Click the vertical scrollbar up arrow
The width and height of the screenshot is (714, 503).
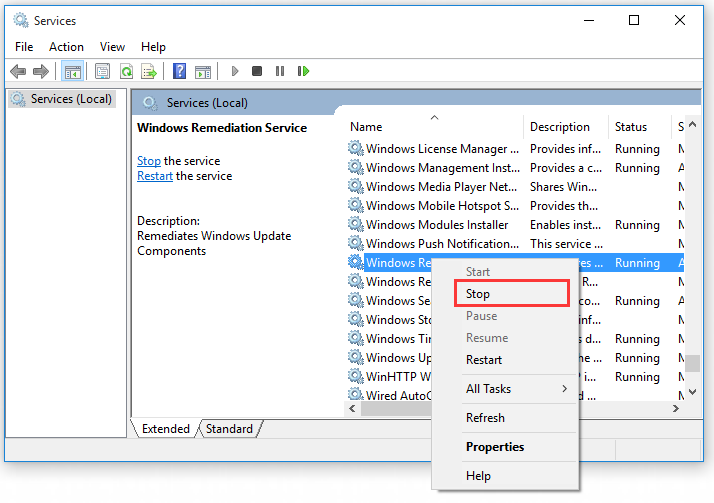693,124
